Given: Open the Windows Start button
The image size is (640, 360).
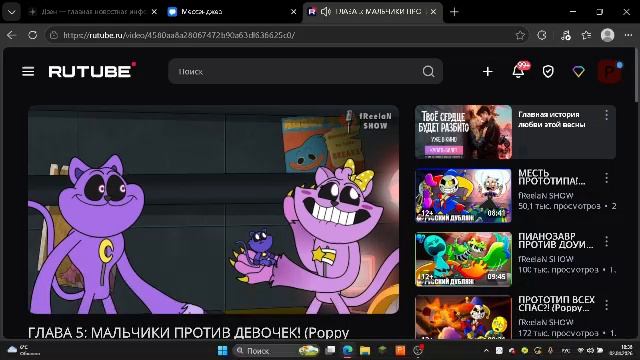Looking at the screenshot, I should click(222, 351).
